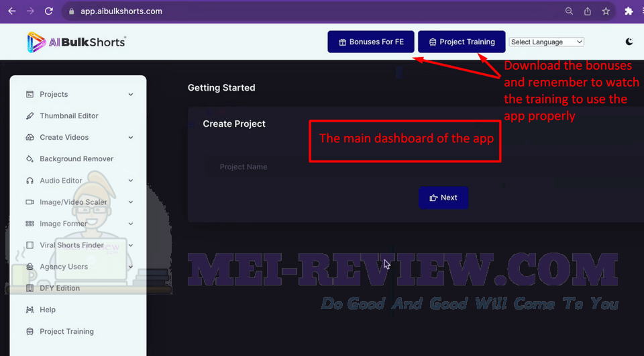Viewport: 644px width, 356px height.
Task: Open the Select Language dropdown
Action: pos(546,42)
